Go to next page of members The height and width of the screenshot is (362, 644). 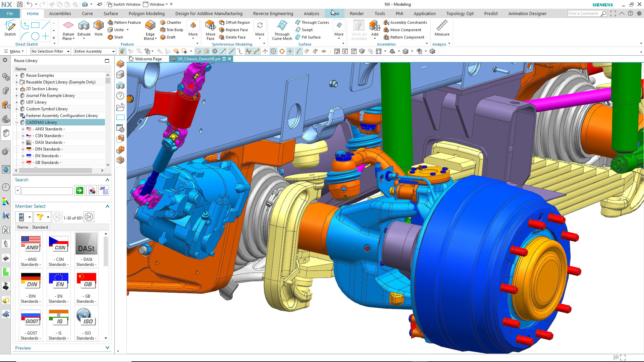coord(89,217)
